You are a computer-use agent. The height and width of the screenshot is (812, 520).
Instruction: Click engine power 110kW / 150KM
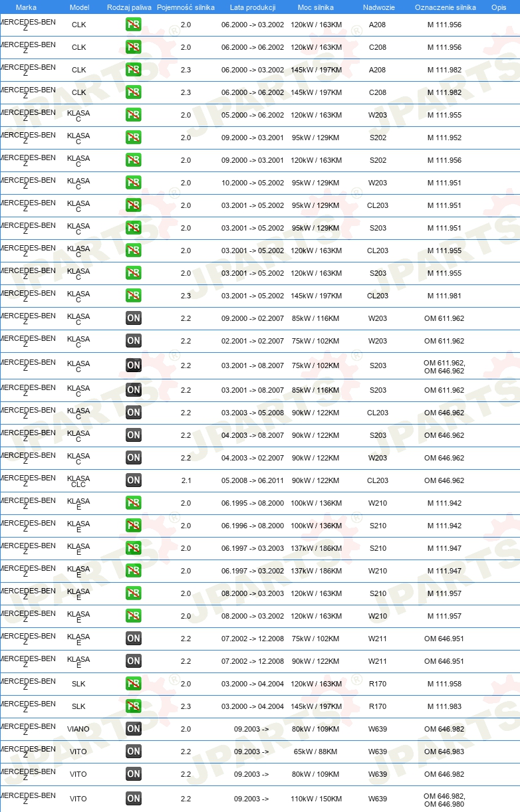click(317, 798)
